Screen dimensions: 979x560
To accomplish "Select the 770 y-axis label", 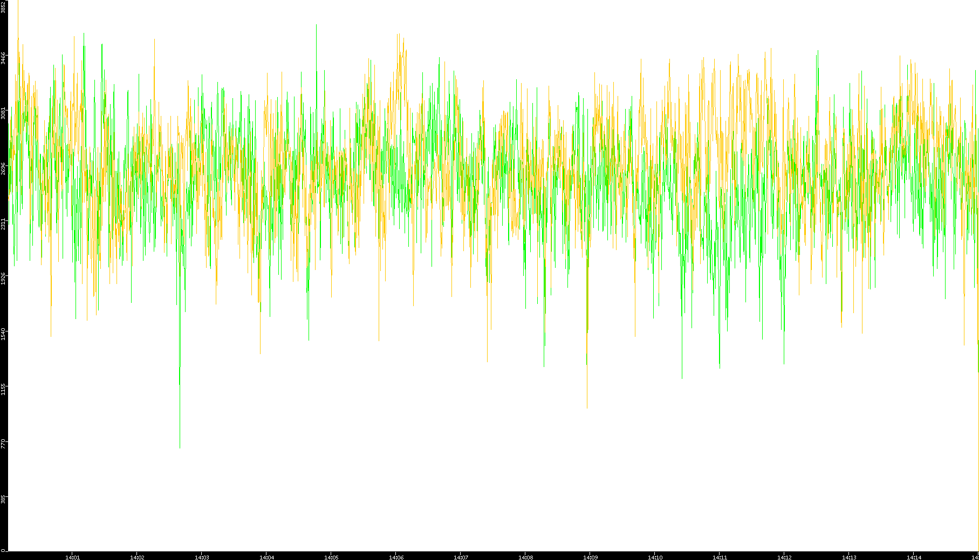I will click(x=3, y=444).
